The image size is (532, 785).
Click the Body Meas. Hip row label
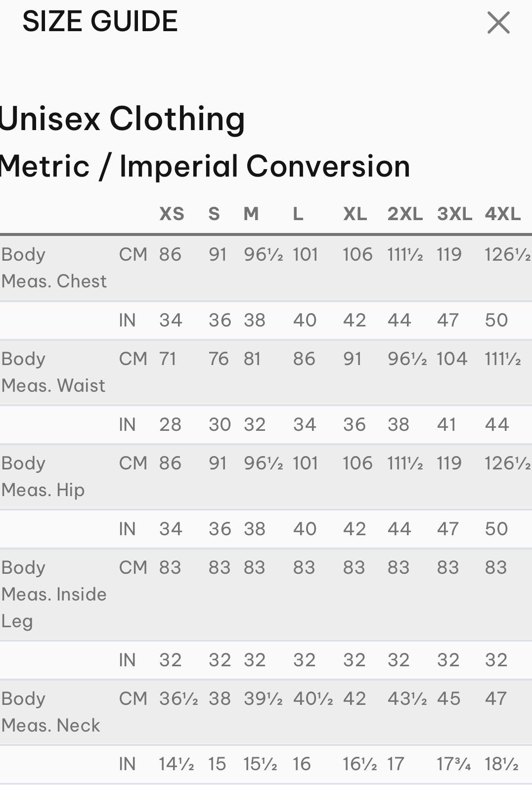[x=43, y=476]
